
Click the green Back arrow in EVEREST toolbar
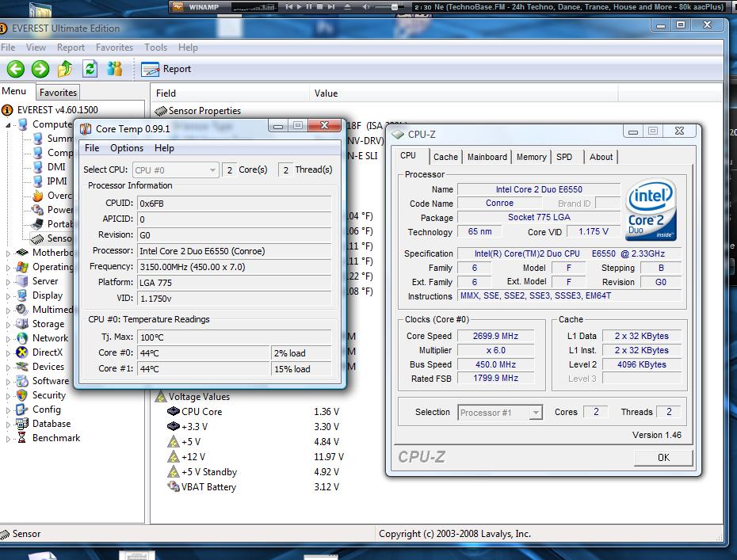coord(16,69)
